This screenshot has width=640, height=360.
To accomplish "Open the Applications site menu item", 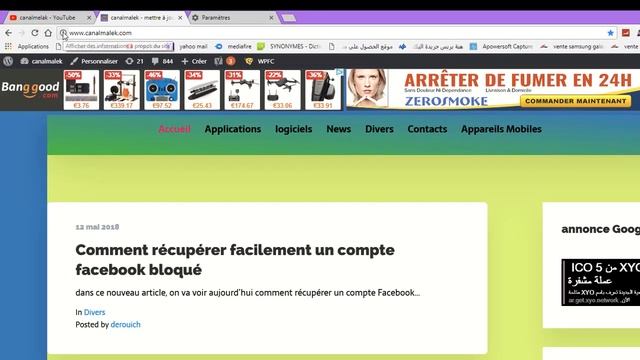I will click(x=233, y=129).
